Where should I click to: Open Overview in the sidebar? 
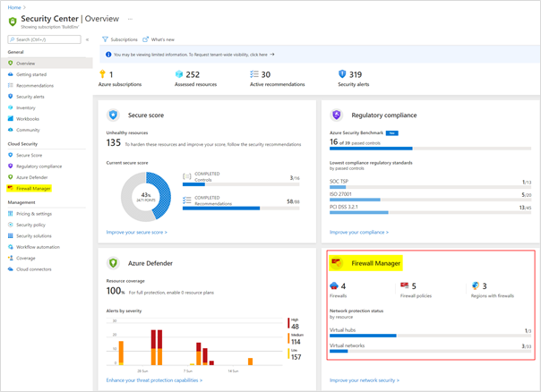(x=47, y=63)
